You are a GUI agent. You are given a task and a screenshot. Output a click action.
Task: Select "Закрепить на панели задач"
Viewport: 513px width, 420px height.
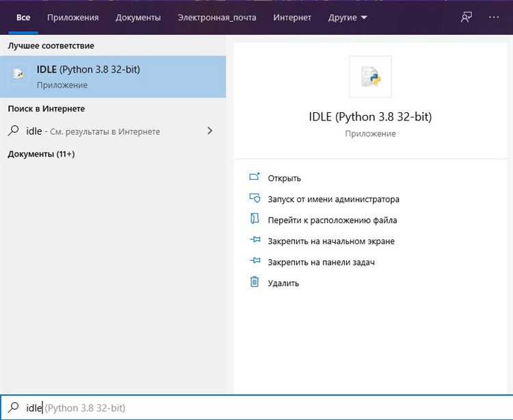[321, 262]
